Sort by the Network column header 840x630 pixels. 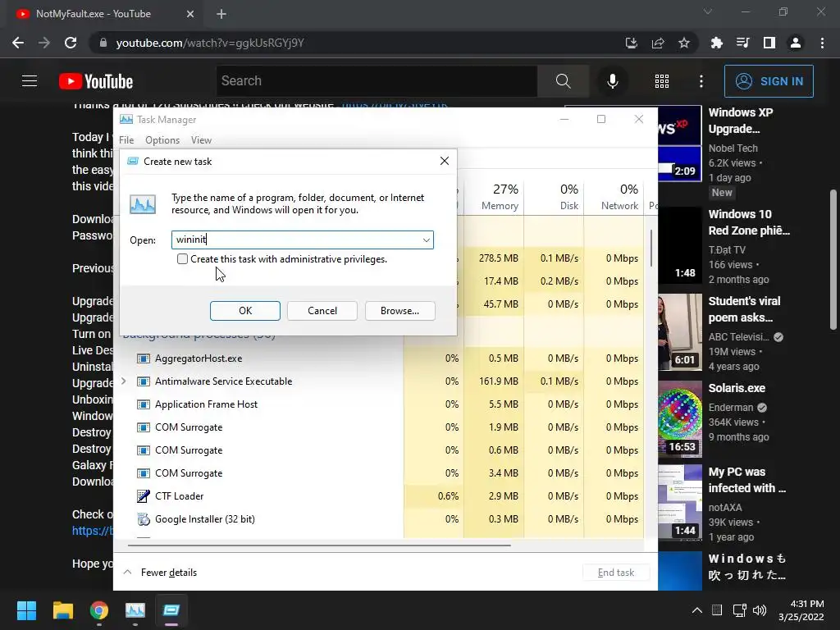pyautogui.click(x=614, y=197)
